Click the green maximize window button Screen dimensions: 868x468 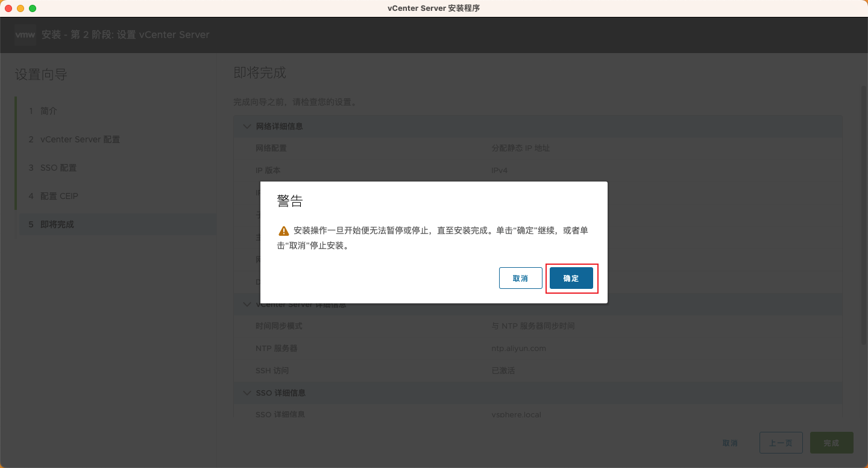tap(33, 8)
